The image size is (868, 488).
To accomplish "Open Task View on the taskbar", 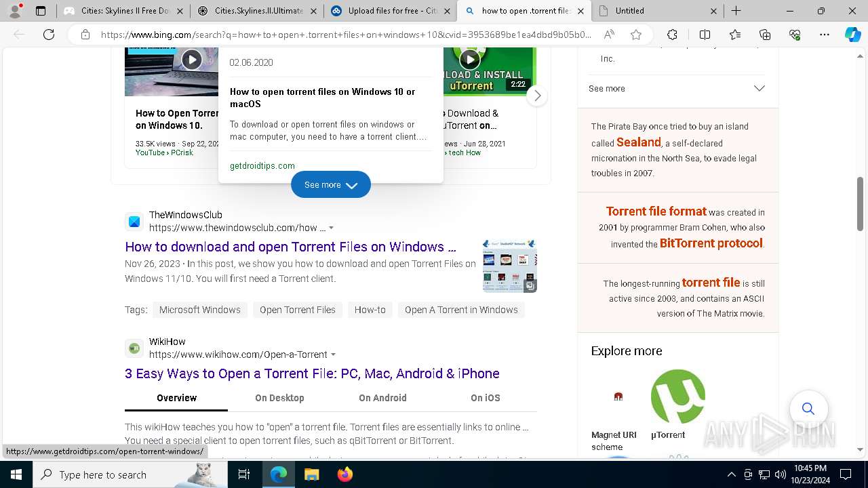I will click(x=244, y=474).
